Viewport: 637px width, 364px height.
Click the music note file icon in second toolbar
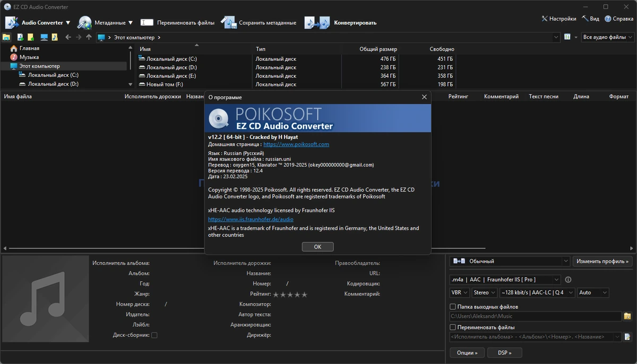pyautogui.click(x=54, y=37)
